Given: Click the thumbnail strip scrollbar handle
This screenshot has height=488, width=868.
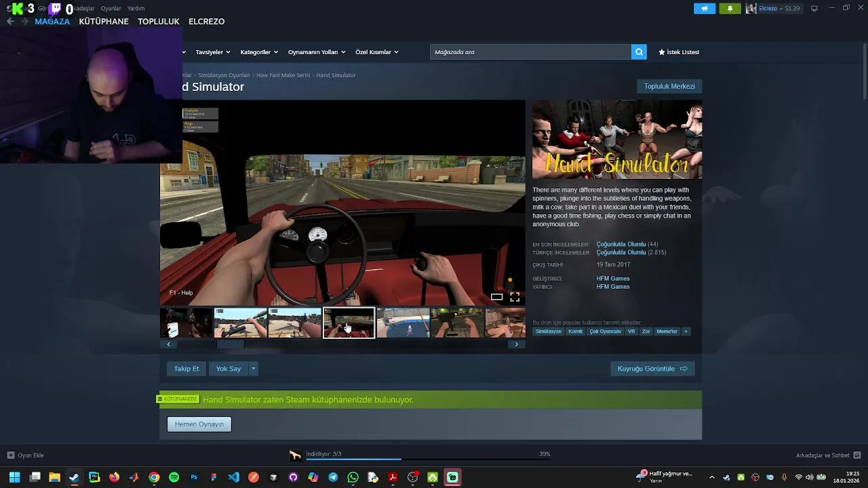Looking at the screenshot, I should [230, 344].
